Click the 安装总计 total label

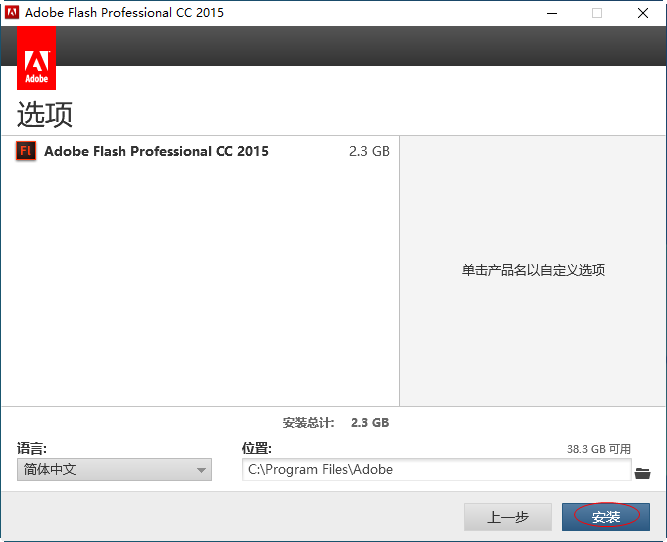point(308,423)
